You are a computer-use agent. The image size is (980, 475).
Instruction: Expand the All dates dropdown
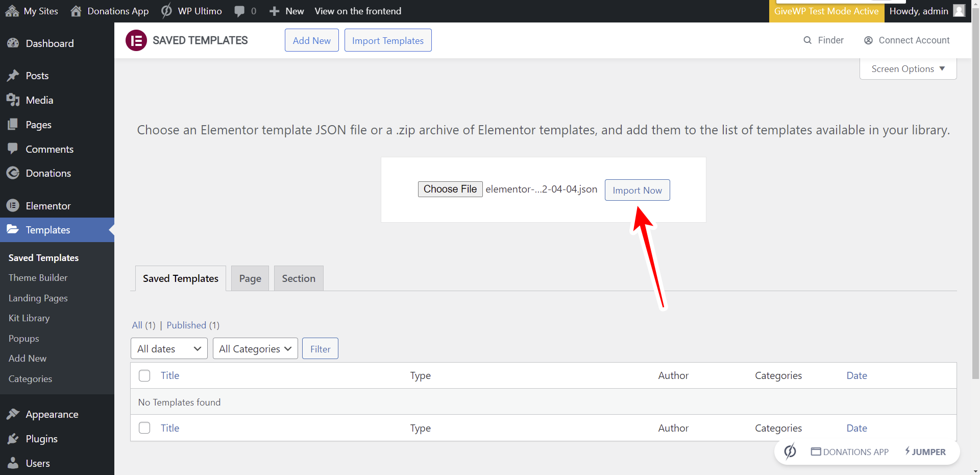(x=169, y=348)
